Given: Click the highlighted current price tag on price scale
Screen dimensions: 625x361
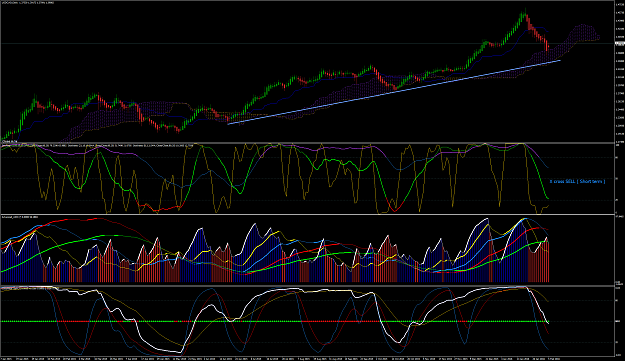Looking at the screenshot, I should click(620, 44).
